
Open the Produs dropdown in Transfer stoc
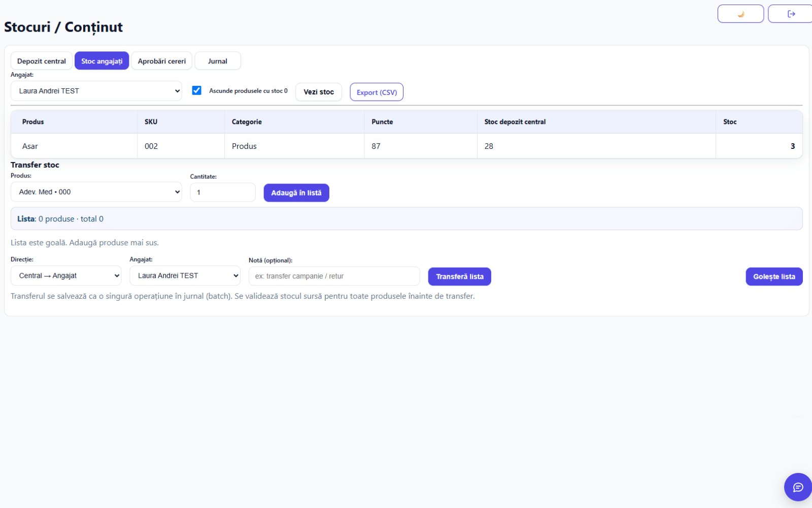coord(96,192)
